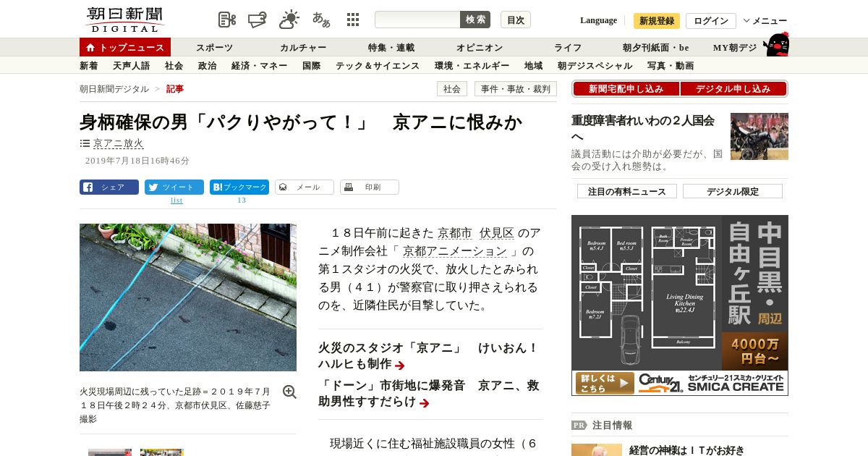Select 経済・マネー in sub navigation

tap(260, 66)
